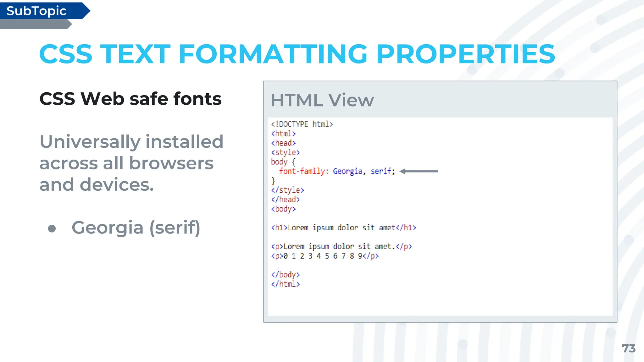
Task: Click the font-family property in the code
Action: [302, 171]
